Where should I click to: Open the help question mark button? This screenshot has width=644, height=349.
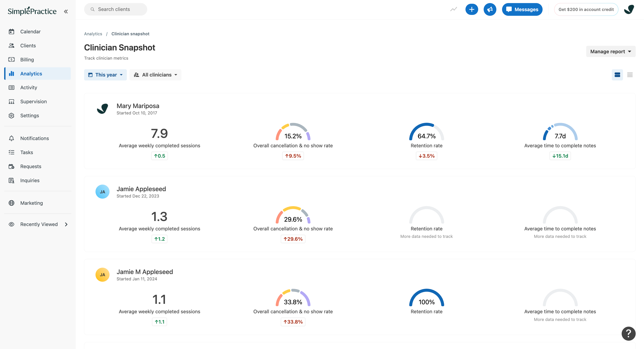pyautogui.click(x=628, y=333)
